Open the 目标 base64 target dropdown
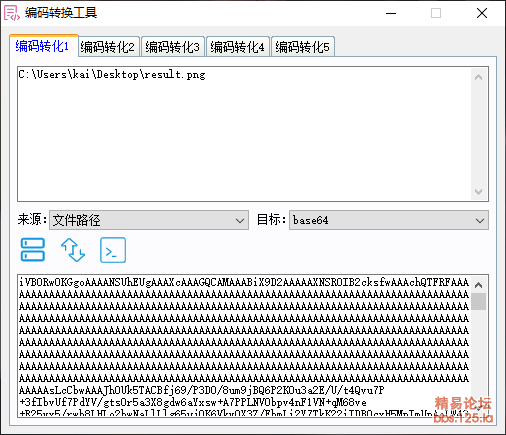Image resolution: width=506 pixels, height=435 pixels. tap(389, 220)
